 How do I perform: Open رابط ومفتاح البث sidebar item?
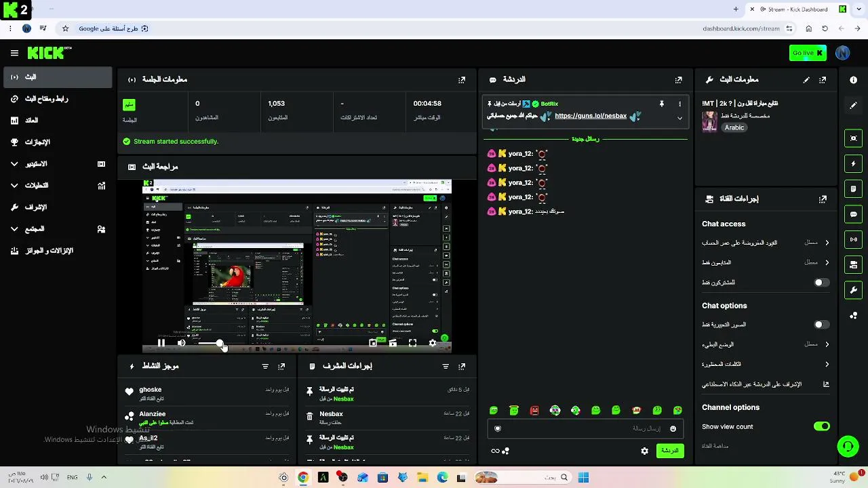[57, 99]
